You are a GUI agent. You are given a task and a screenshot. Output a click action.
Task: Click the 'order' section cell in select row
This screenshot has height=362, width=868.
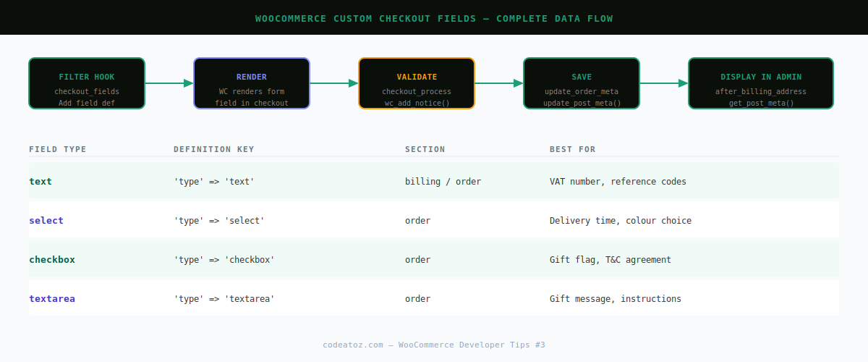[417, 220]
